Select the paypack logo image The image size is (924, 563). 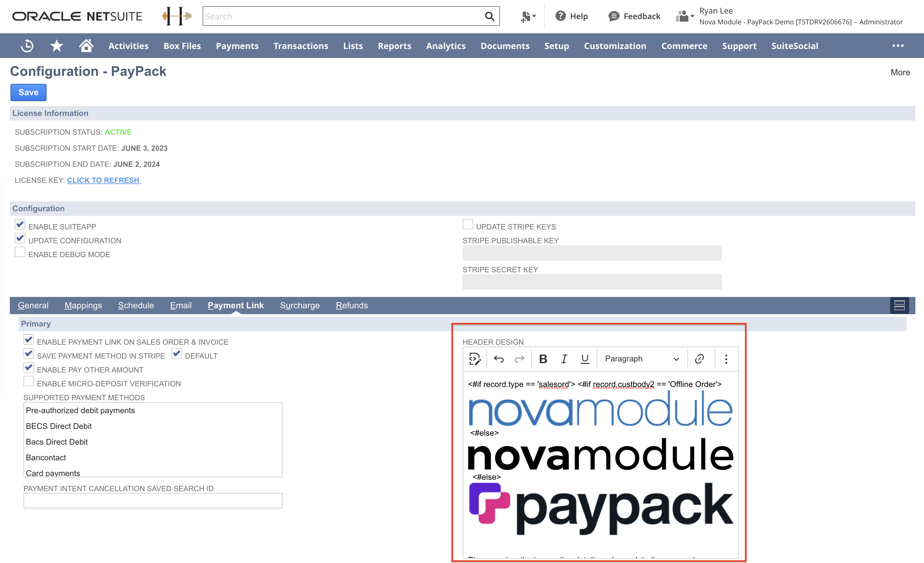coord(601,508)
